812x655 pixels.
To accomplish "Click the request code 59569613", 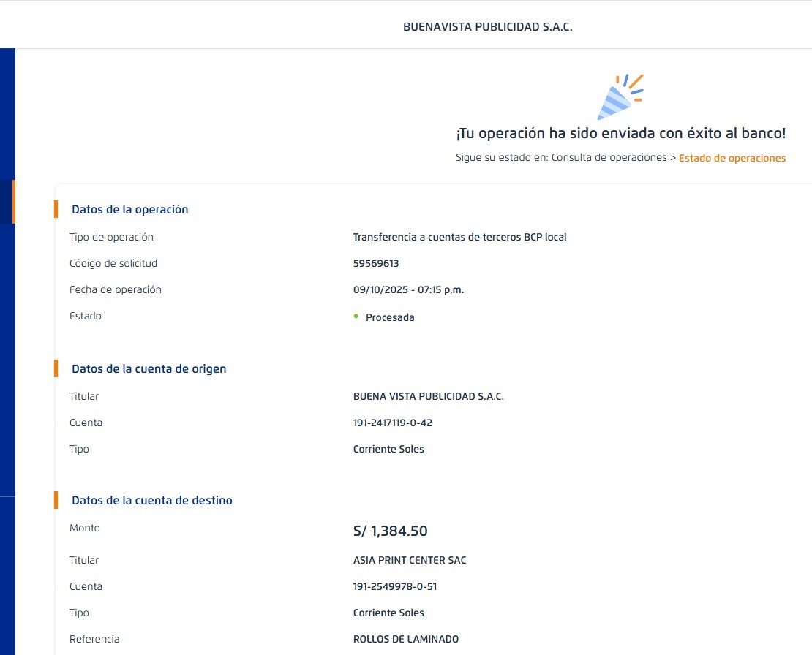I will pyautogui.click(x=376, y=264).
